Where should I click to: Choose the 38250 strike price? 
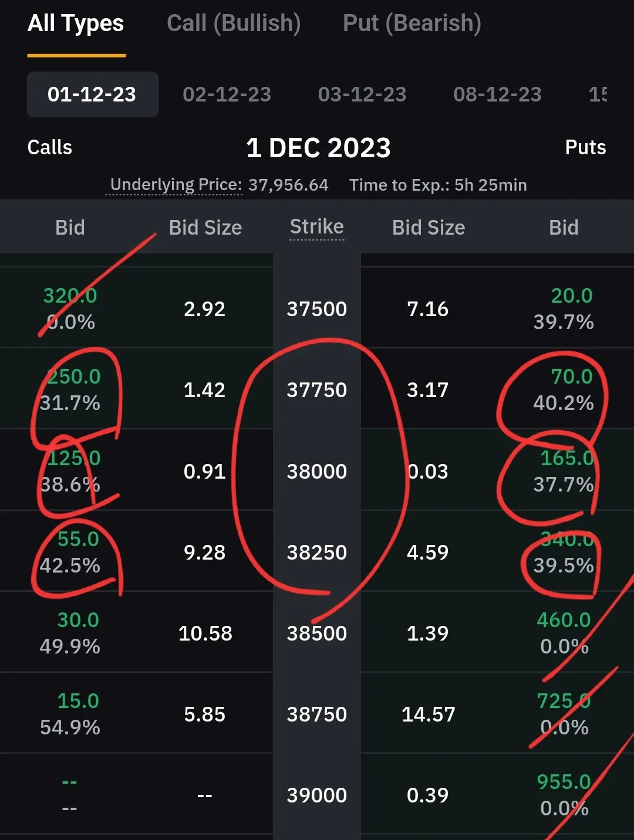coord(317,553)
